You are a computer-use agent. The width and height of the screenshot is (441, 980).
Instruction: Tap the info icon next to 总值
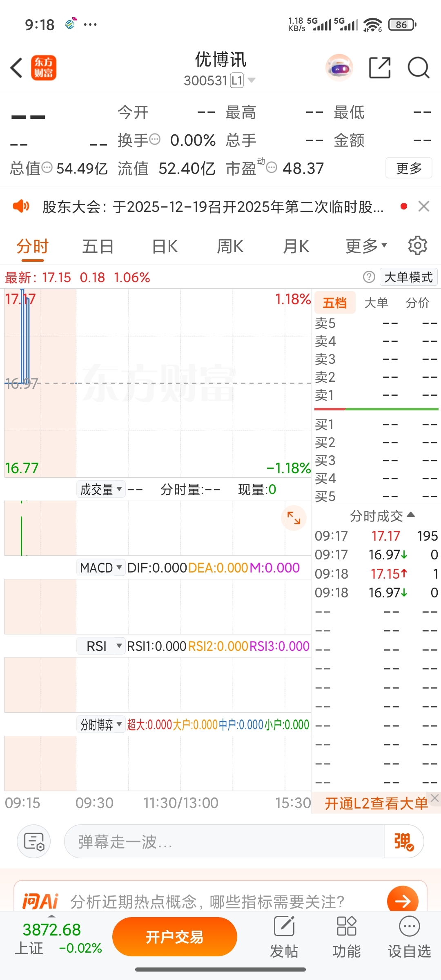(x=47, y=167)
